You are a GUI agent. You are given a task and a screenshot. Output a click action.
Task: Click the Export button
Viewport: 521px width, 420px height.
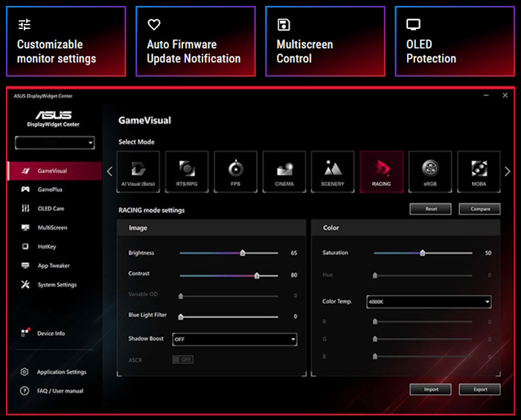click(480, 389)
